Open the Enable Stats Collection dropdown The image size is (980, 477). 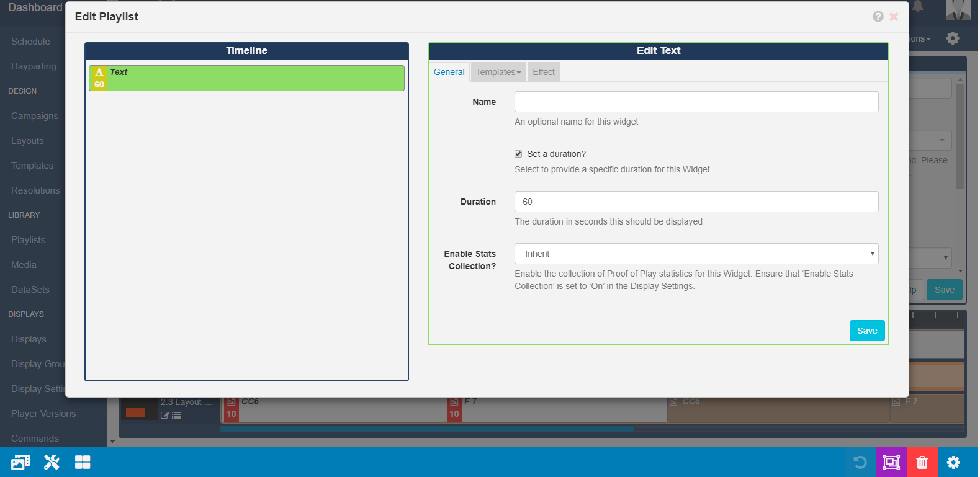(x=696, y=254)
